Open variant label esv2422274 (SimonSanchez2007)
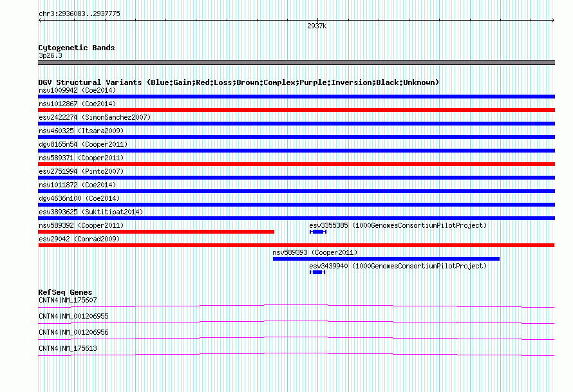The width and height of the screenshot is (573, 392). coord(95,117)
